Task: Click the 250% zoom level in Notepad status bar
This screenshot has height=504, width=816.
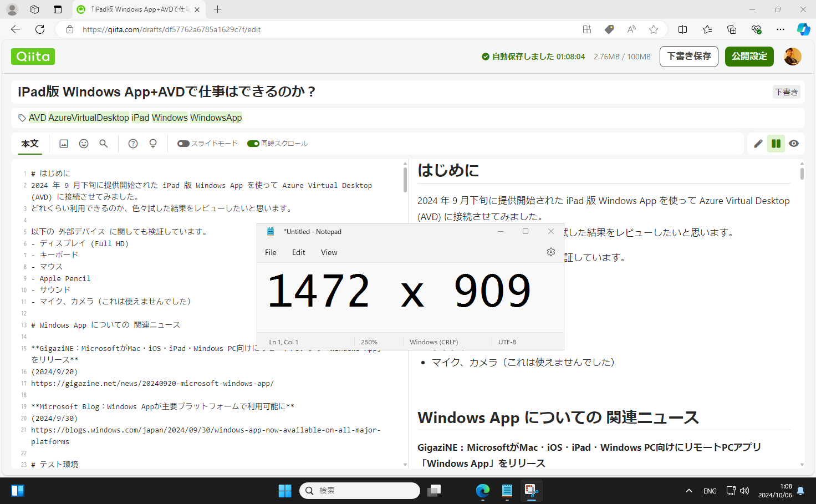Action: pyautogui.click(x=369, y=342)
